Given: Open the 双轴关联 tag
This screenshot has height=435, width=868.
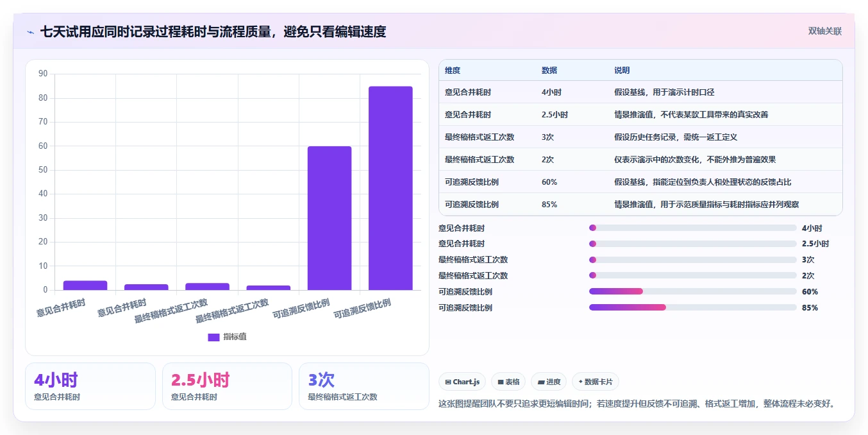Looking at the screenshot, I should click(x=824, y=31).
